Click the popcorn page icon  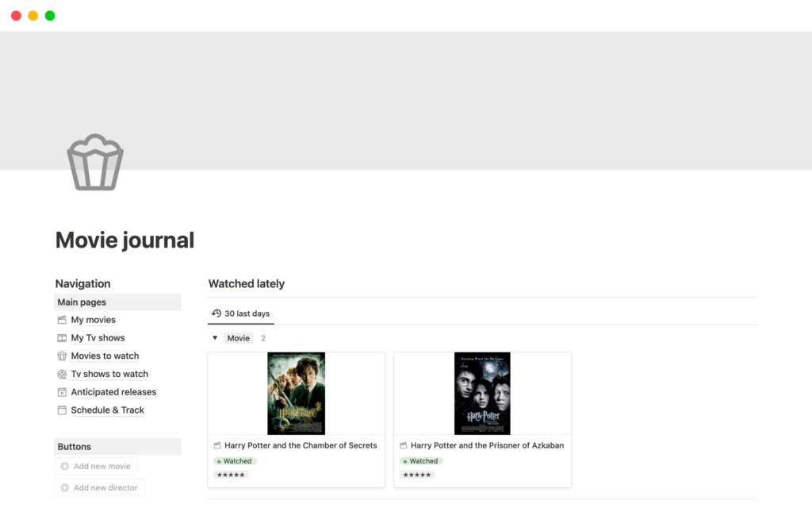[95, 162]
